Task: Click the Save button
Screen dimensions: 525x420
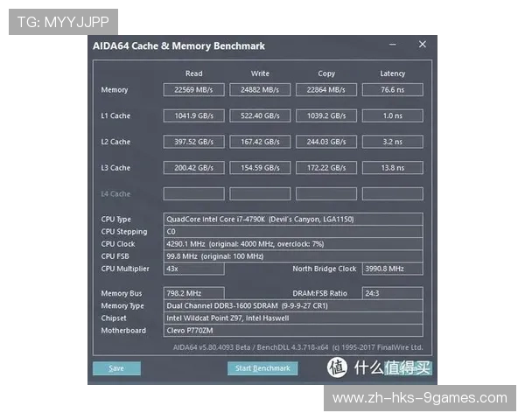Action: click(116, 368)
